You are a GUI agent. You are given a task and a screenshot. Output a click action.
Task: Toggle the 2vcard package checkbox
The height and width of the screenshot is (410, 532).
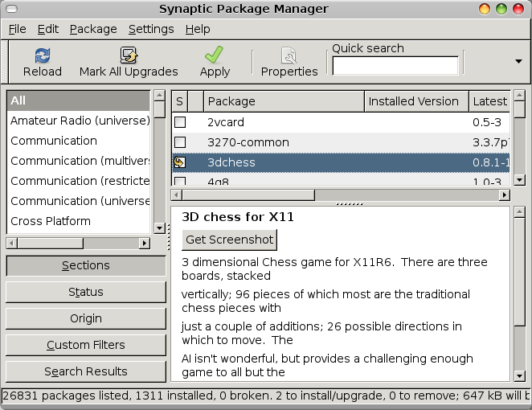(180, 122)
